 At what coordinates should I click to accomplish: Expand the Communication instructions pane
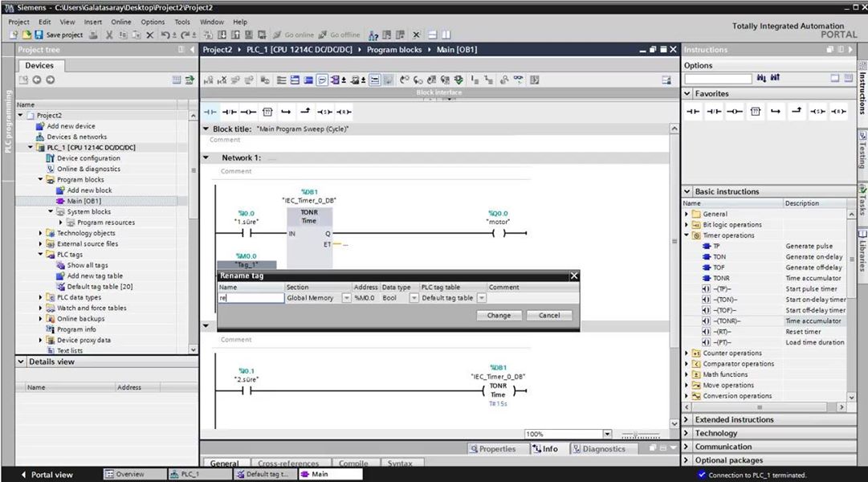[687, 447]
